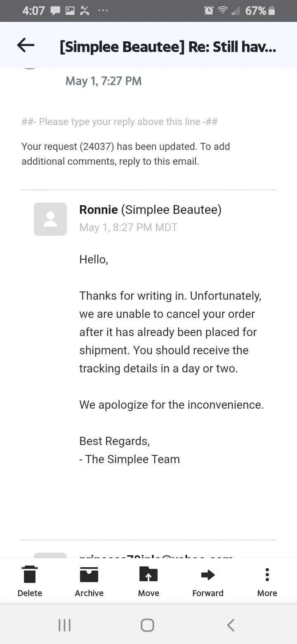Viewport: 297px width, 644px height.
Task: Tap the Android navigation back chevron
Action: (231, 625)
